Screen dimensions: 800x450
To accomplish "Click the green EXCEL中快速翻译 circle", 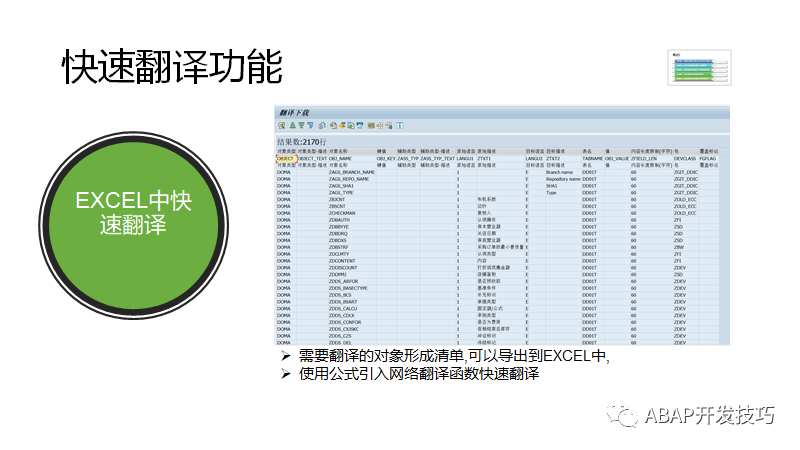I will 134,225.
